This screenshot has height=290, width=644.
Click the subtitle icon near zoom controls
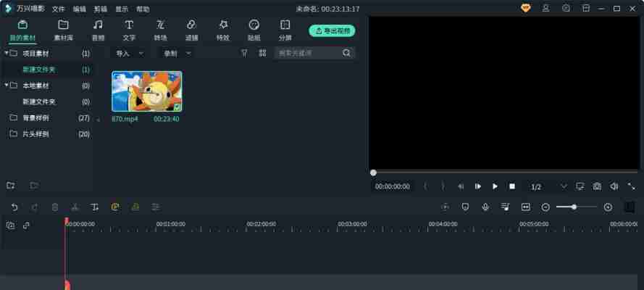tap(526, 207)
